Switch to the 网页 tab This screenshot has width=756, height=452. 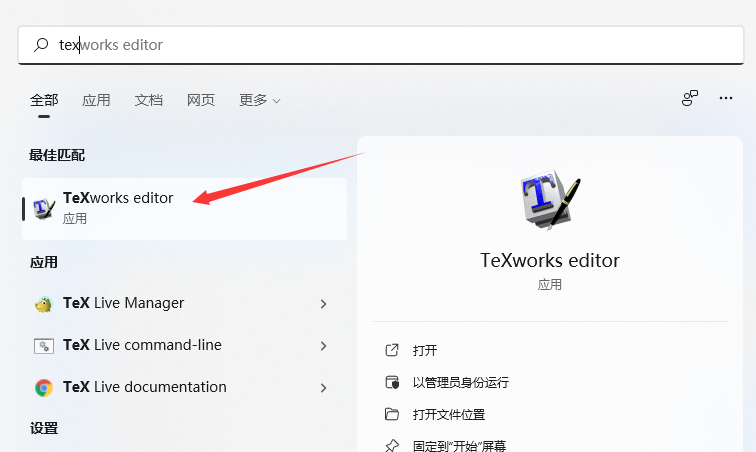click(x=201, y=100)
